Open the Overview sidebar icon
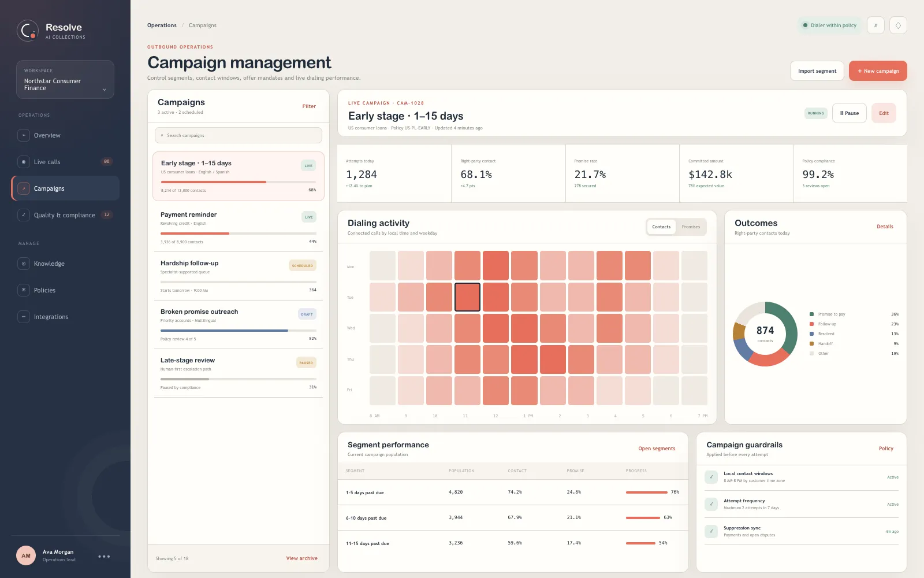Image resolution: width=924 pixels, height=578 pixels. [24, 135]
